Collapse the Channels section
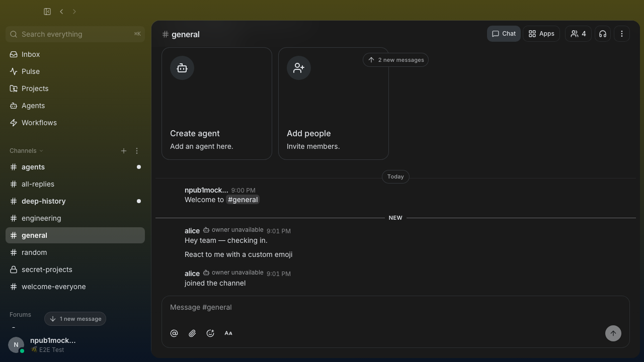644x362 pixels. (x=26, y=151)
